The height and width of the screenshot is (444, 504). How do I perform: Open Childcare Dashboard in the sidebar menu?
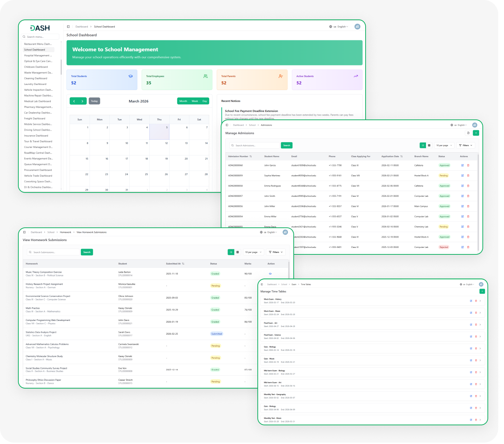[36, 67]
